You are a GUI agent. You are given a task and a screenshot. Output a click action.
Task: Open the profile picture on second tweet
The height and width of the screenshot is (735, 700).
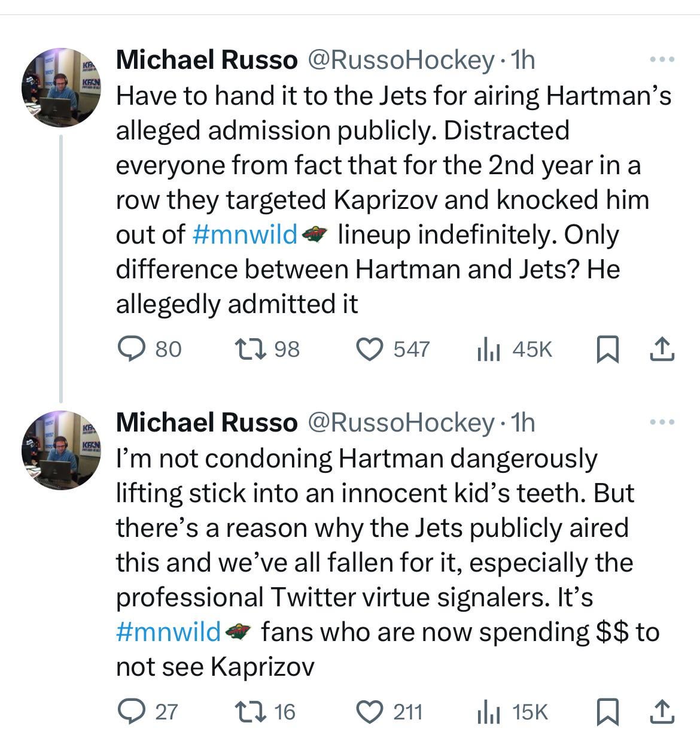pos(61,450)
